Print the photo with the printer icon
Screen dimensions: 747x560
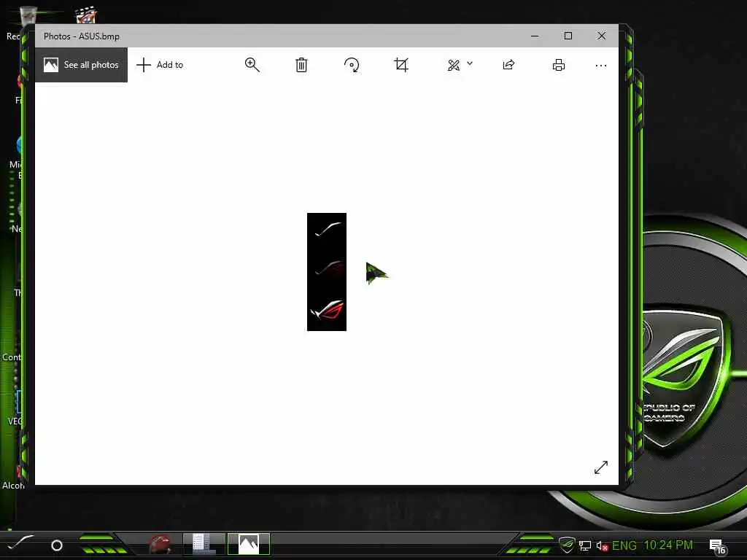(x=559, y=65)
